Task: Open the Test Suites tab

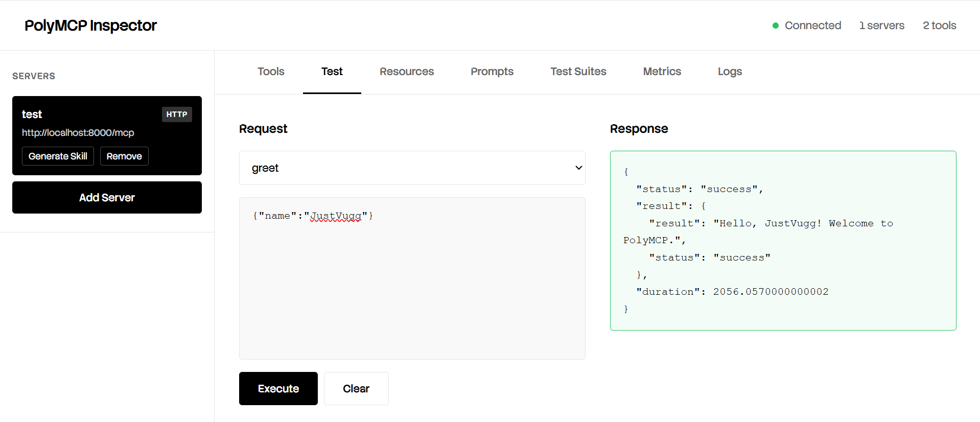Action: 578,72
